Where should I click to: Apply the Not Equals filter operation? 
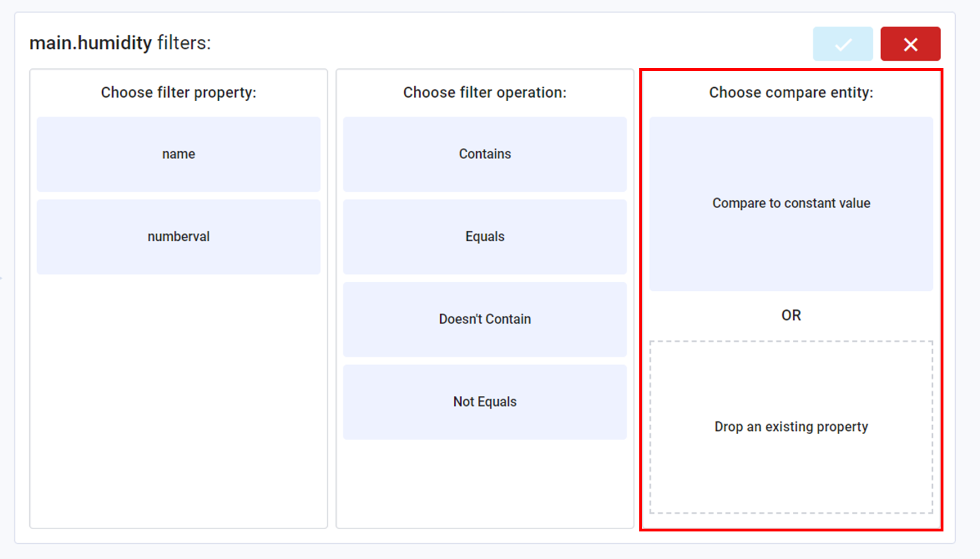(484, 402)
